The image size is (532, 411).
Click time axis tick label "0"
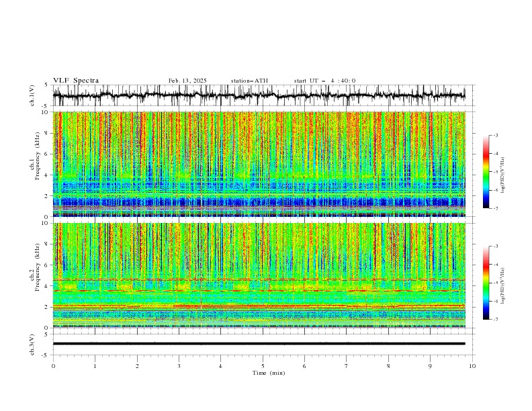point(53,366)
